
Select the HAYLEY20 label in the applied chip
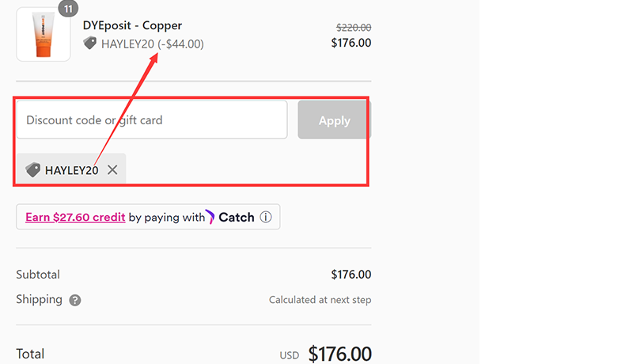71,170
